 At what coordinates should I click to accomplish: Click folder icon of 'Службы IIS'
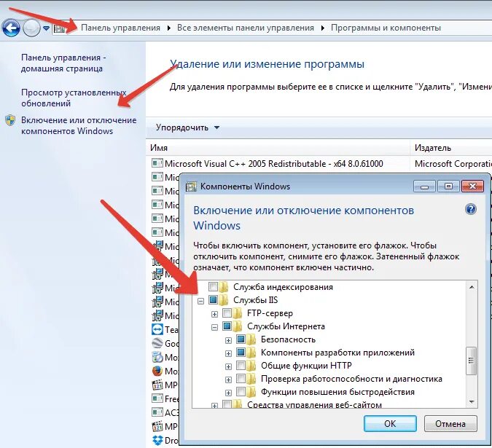[x=224, y=299]
